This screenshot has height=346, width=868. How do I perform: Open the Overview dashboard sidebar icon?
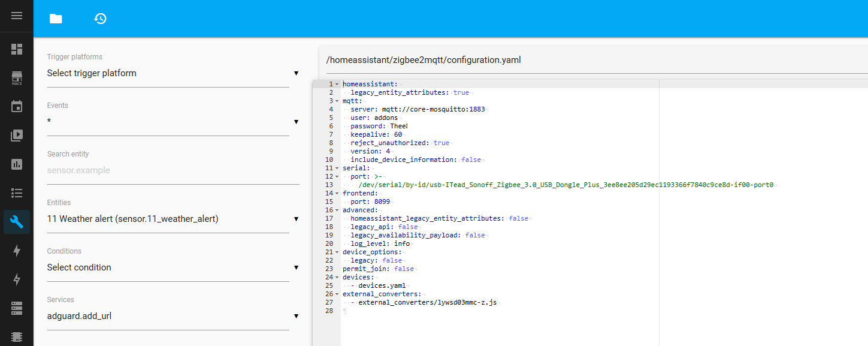17,49
